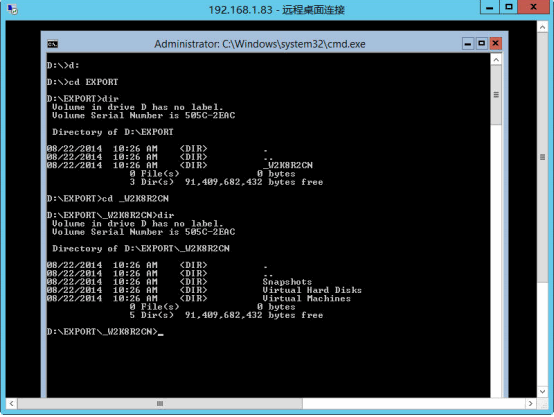Click the 'cd _W2K8R2CN' command line
Image resolution: width=554 pixels, height=417 pixels.
(108, 199)
